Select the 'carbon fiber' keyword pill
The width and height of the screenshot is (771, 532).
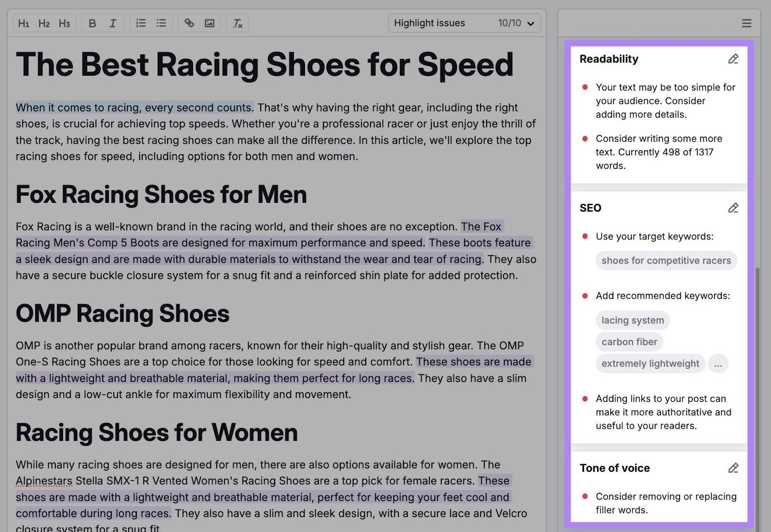click(629, 342)
